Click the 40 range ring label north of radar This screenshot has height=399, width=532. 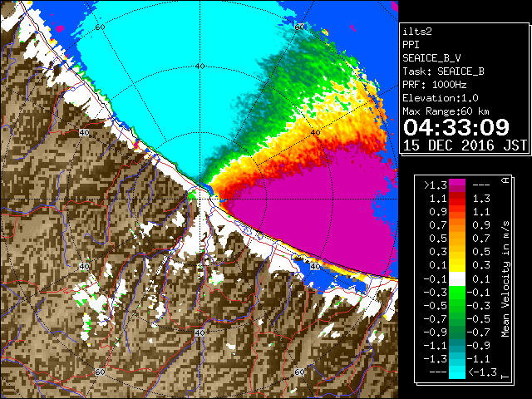(199, 66)
